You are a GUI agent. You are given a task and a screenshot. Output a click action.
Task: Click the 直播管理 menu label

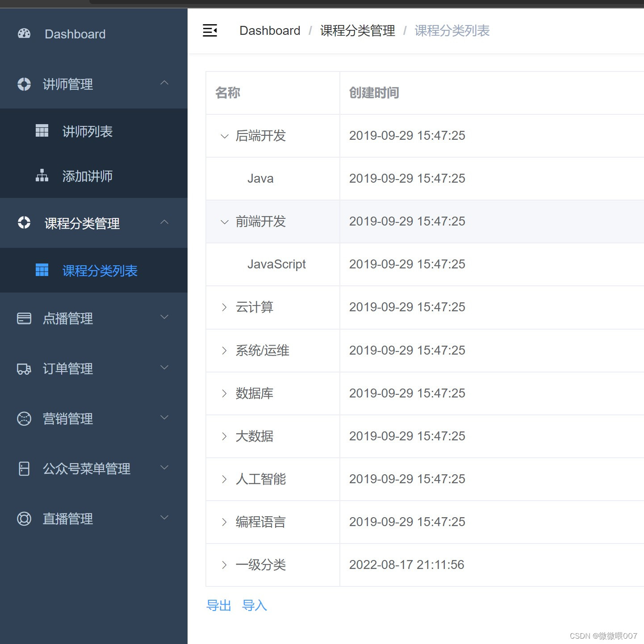pyautogui.click(x=68, y=519)
